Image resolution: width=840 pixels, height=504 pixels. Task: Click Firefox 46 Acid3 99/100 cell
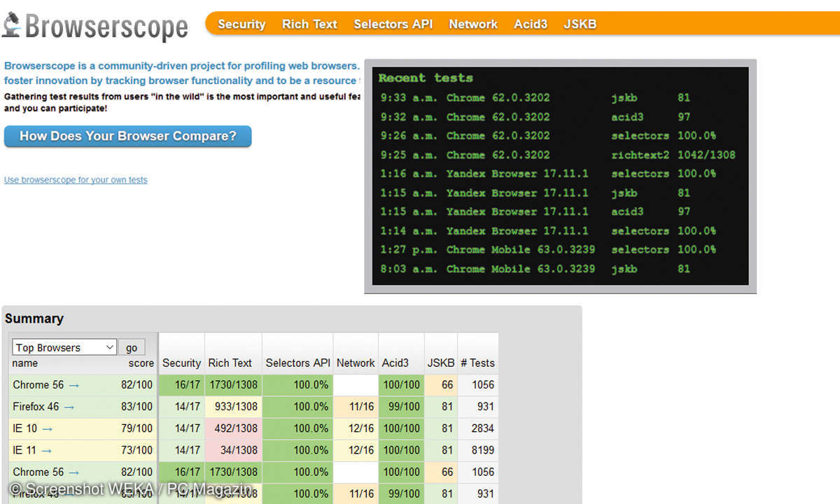click(x=401, y=406)
